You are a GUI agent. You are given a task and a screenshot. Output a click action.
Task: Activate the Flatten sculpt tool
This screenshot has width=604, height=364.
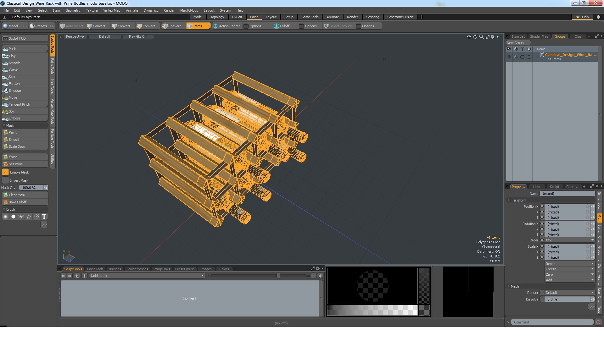[x=25, y=84]
